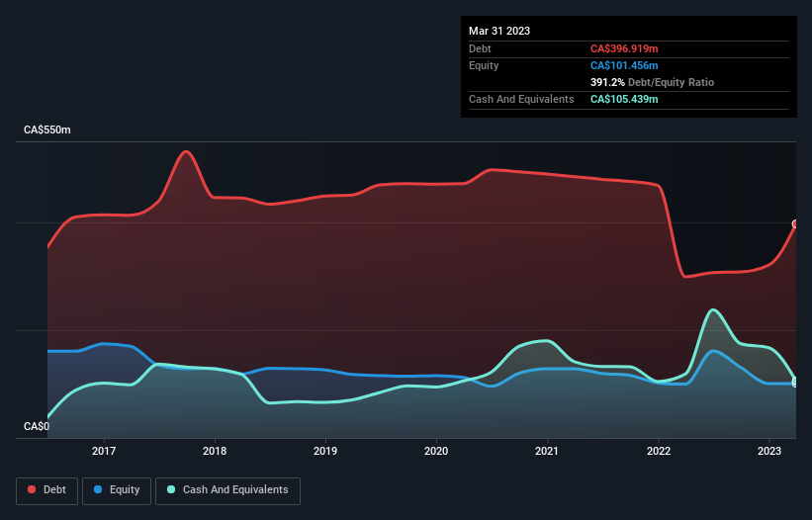
Task: Click the 391.2% Debt/Equity Ratio text
Action: coord(652,82)
